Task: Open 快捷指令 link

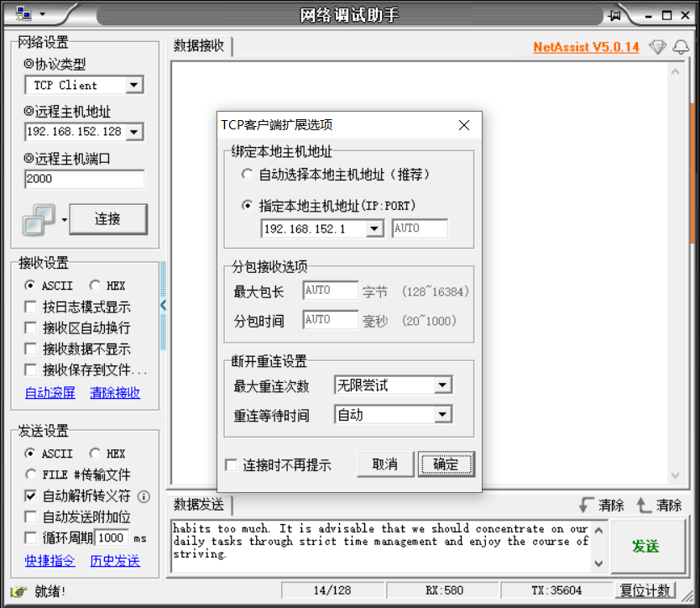Action: [x=50, y=561]
